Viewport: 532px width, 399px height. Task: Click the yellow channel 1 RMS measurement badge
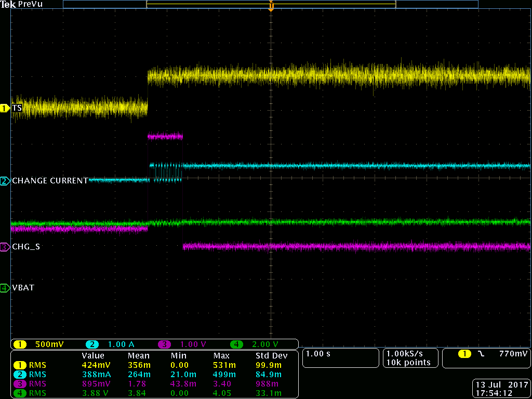point(20,365)
